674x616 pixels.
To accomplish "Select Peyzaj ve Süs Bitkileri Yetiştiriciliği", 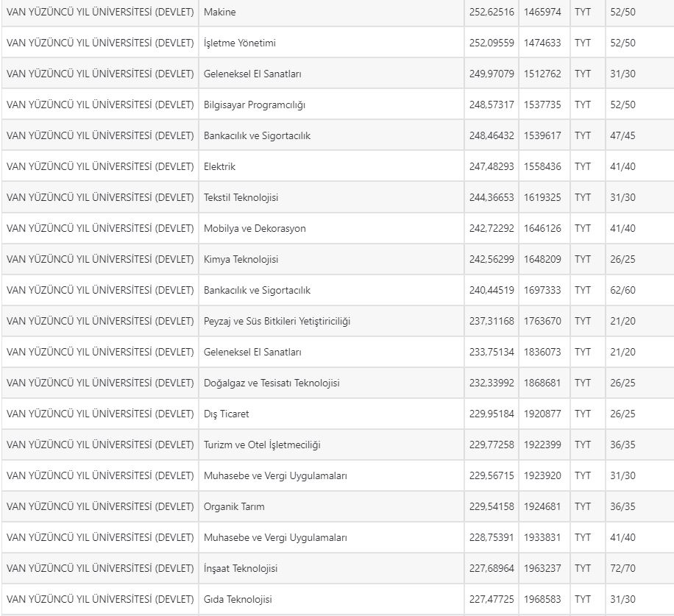I will [x=277, y=321].
